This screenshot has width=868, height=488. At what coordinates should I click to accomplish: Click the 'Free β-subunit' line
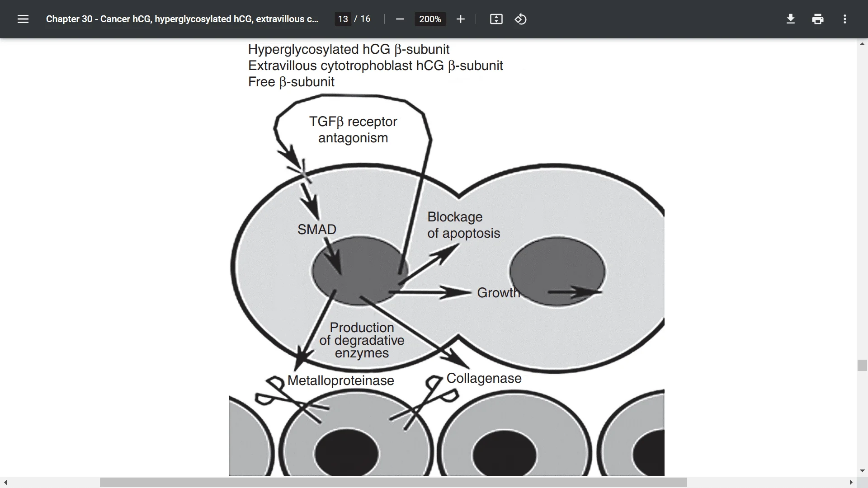point(291,82)
